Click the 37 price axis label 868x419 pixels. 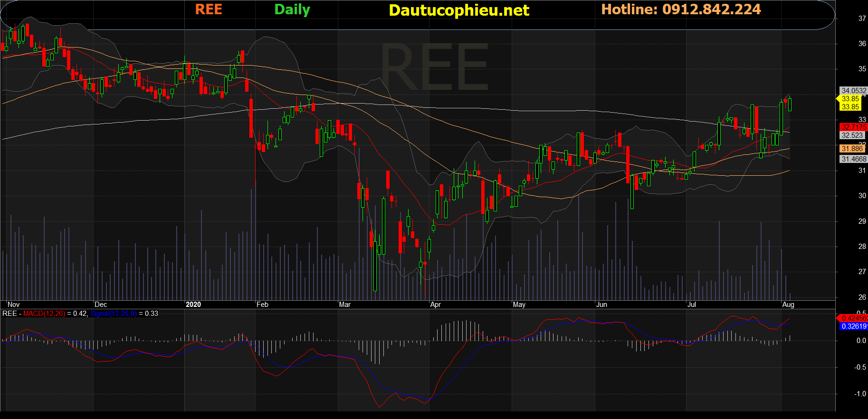click(862, 19)
